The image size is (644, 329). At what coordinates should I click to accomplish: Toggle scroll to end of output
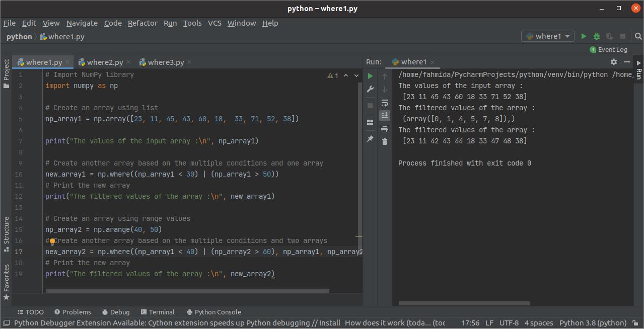(385, 116)
